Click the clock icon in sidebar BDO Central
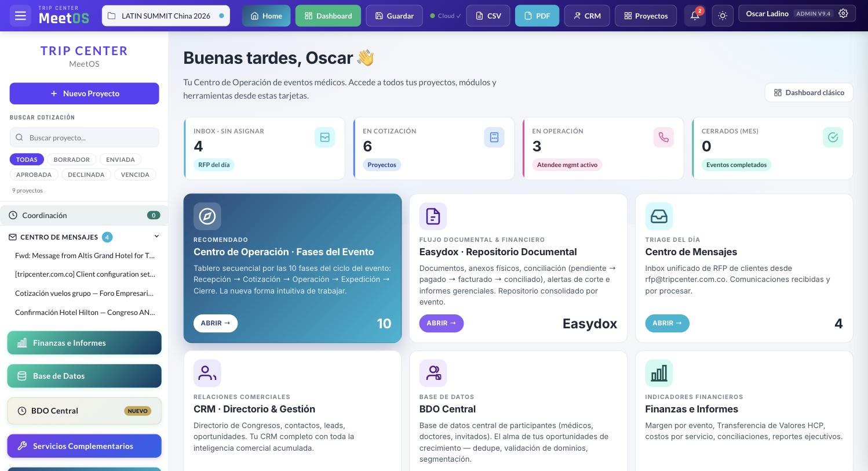The image size is (868, 471). pos(22,411)
